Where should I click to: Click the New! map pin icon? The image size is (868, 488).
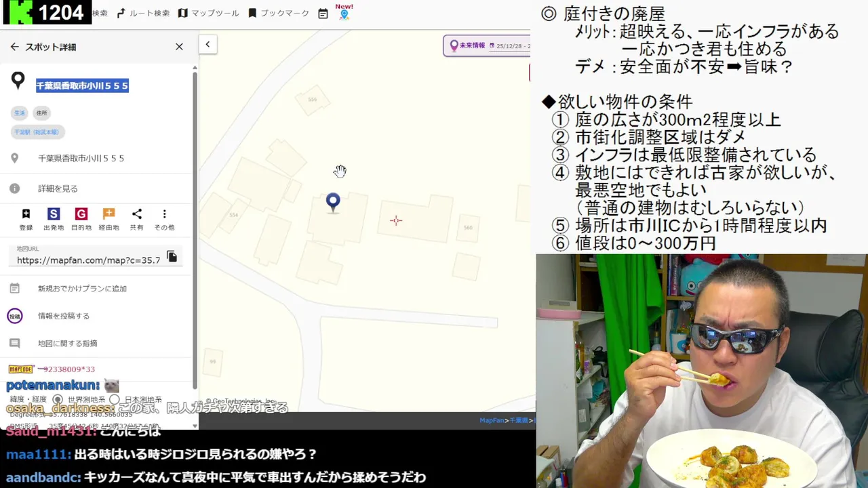(344, 14)
